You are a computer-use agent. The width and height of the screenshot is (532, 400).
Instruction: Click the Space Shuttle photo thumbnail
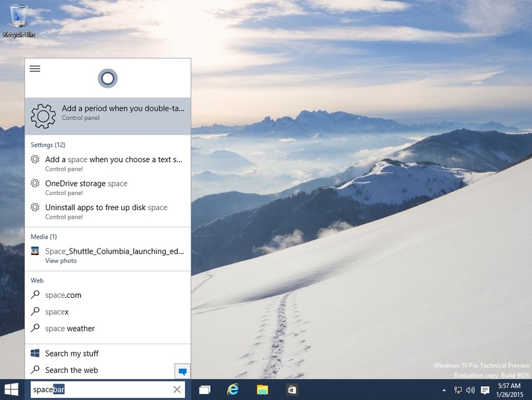(x=35, y=251)
